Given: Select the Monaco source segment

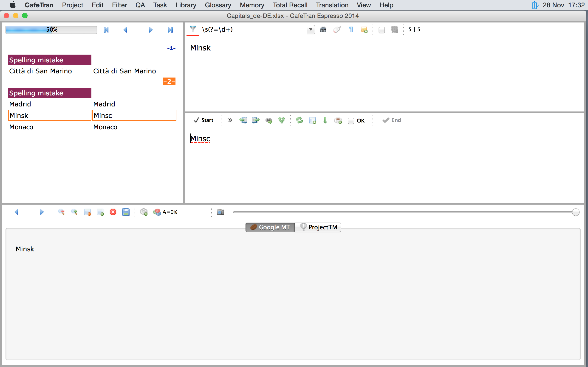Looking at the screenshot, I should coord(21,127).
